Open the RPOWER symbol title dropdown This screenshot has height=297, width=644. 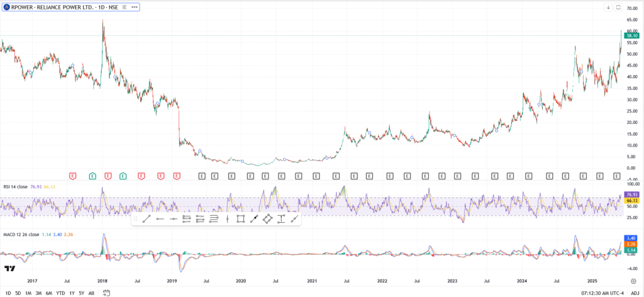[x=69, y=7]
